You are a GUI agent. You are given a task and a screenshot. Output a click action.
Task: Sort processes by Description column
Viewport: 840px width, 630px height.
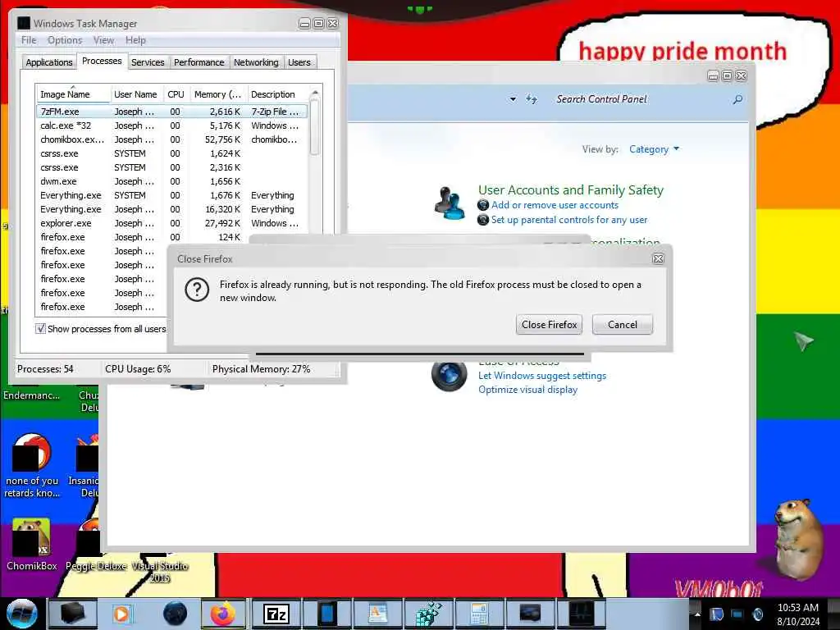click(277, 94)
